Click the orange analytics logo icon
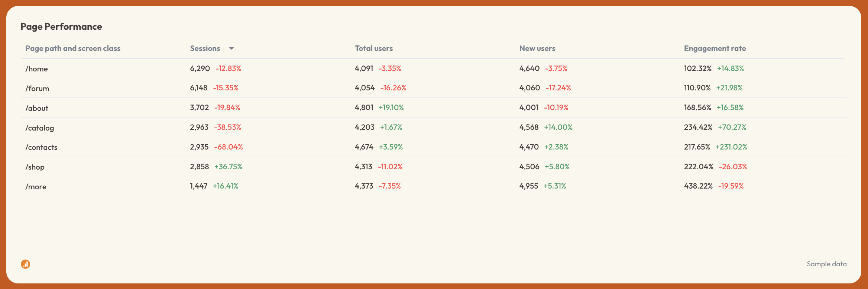 coord(25,264)
